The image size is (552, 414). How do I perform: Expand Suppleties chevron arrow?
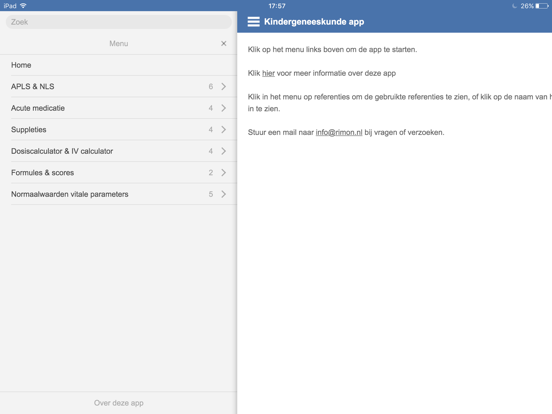[x=224, y=130]
